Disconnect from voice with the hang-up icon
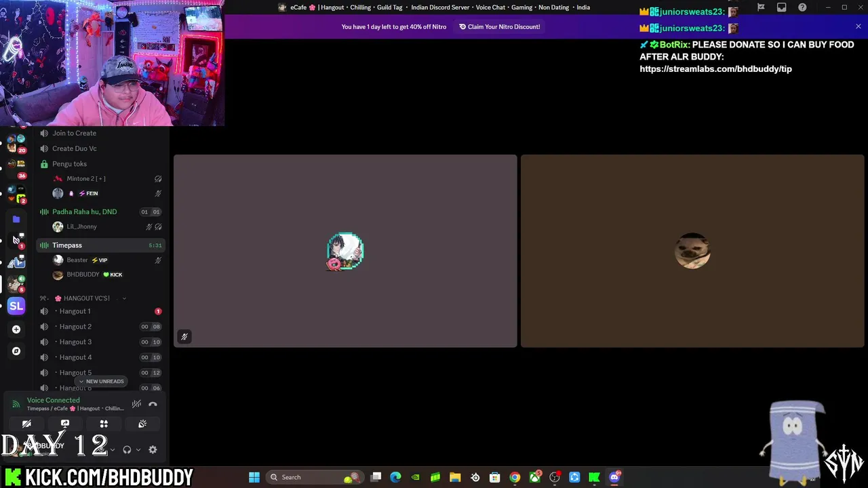The width and height of the screenshot is (868, 488). (x=153, y=404)
